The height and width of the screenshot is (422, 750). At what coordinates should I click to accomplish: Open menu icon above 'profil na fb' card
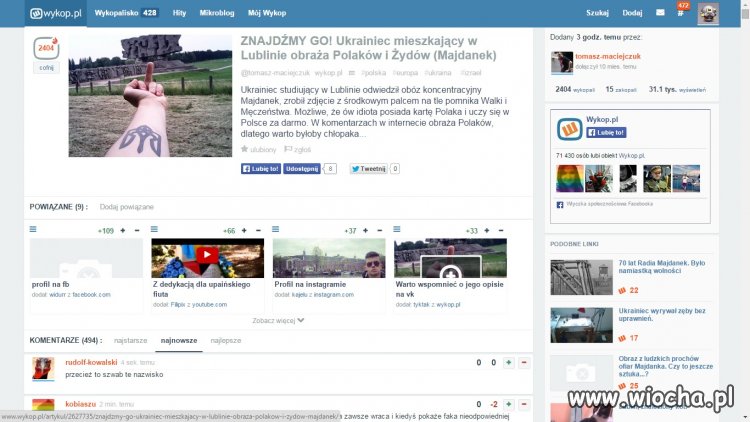coord(33,229)
